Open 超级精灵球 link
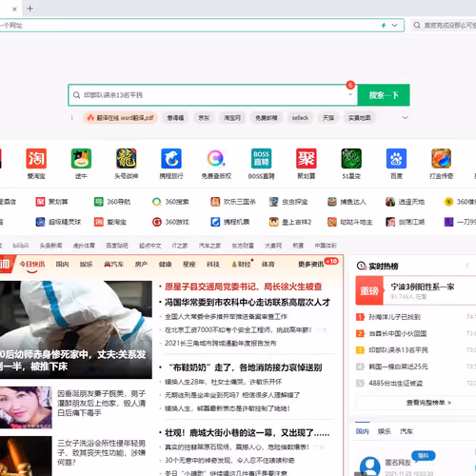The width and height of the screenshot is (476, 476). pos(58,222)
